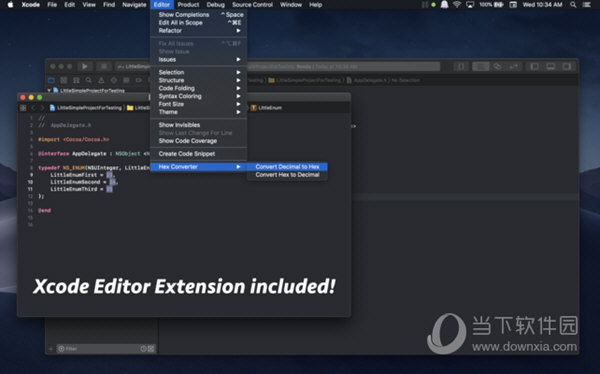Screen dimensions: 600x374
Task: Open the Breakpoint navigator icon
Action: click(139, 80)
